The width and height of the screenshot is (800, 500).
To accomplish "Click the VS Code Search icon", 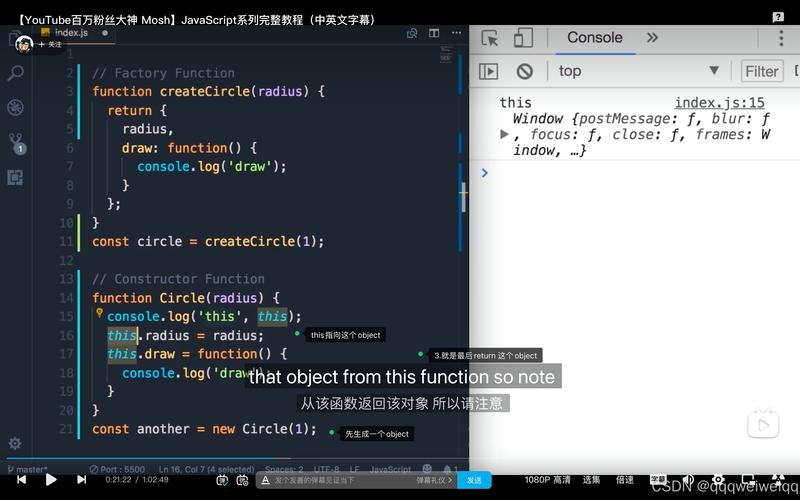I will (15, 74).
